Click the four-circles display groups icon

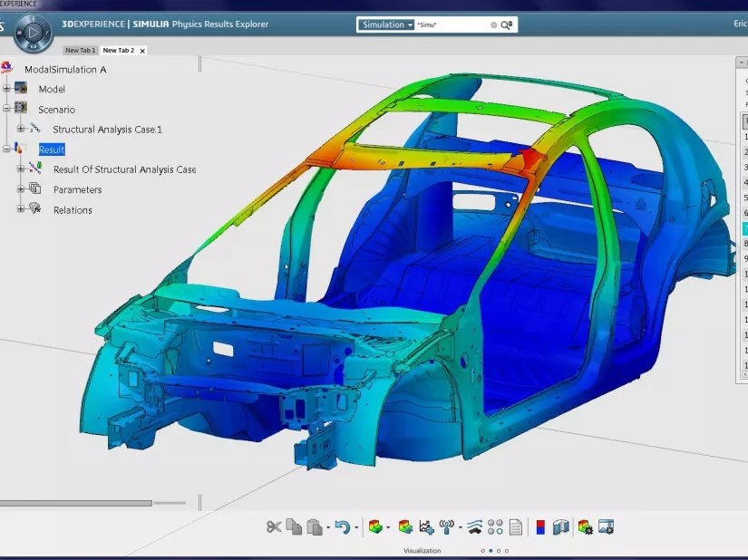495,527
